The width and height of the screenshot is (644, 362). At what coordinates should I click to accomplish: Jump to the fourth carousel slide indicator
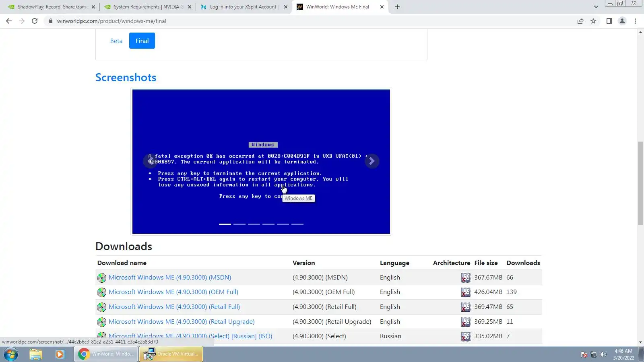(x=268, y=224)
